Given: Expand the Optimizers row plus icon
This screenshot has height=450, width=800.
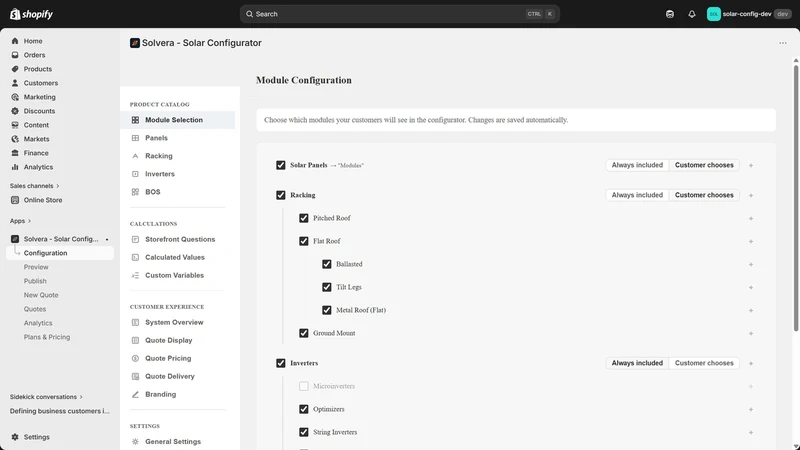Looking at the screenshot, I should click(x=751, y=409).
